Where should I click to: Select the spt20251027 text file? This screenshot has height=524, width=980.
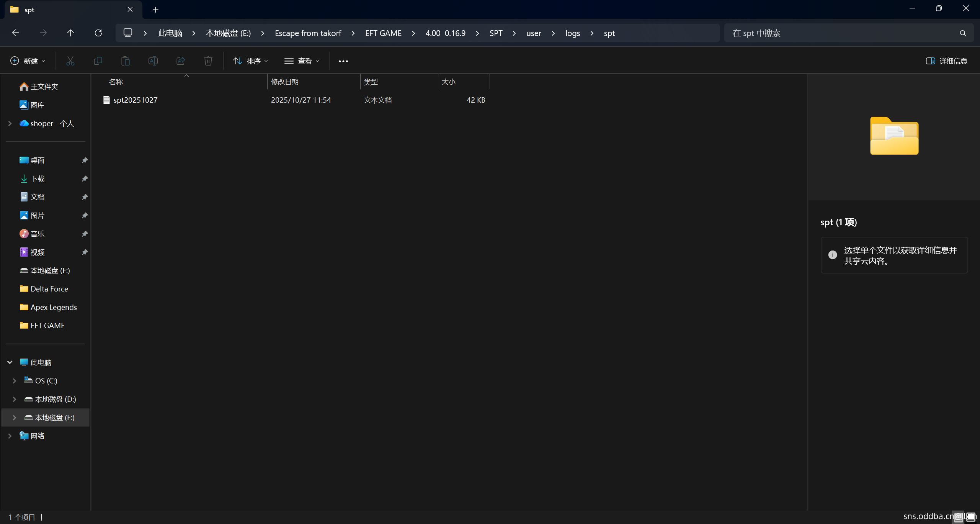click(136, 100)
